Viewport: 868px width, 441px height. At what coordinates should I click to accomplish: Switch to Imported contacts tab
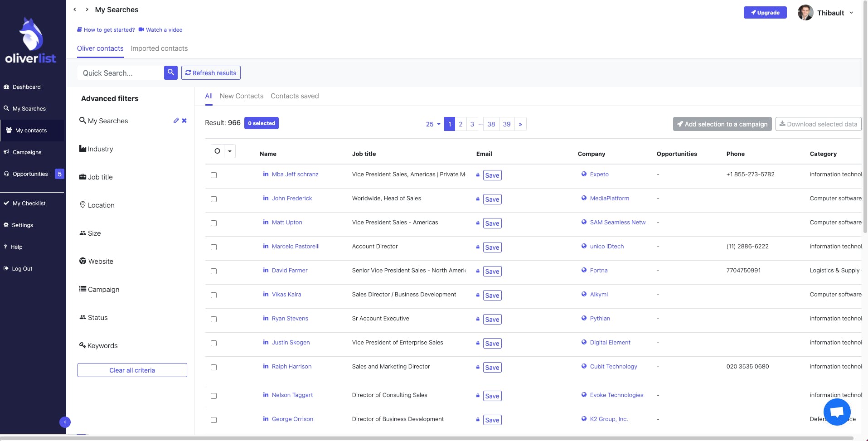point(159,48)
